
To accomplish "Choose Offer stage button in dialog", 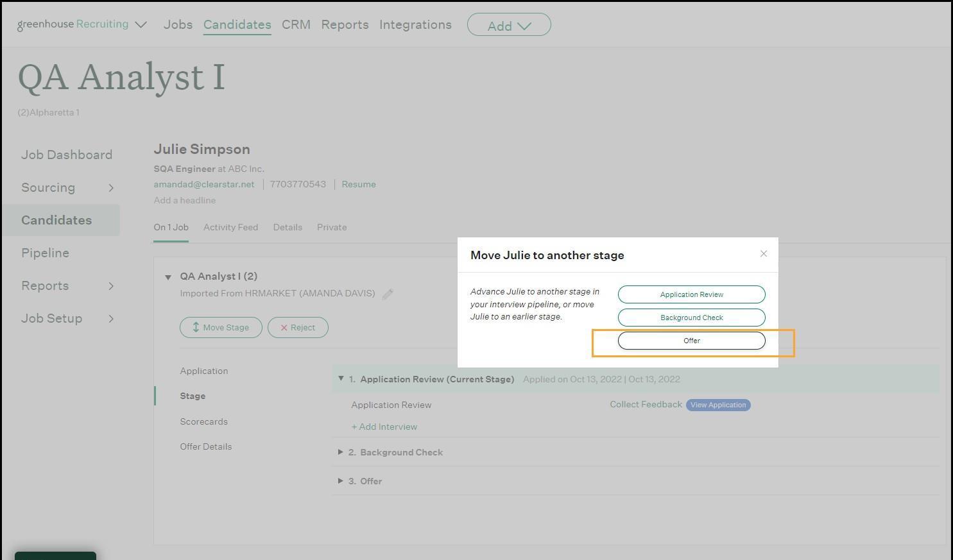I will [x=692, y=341].
